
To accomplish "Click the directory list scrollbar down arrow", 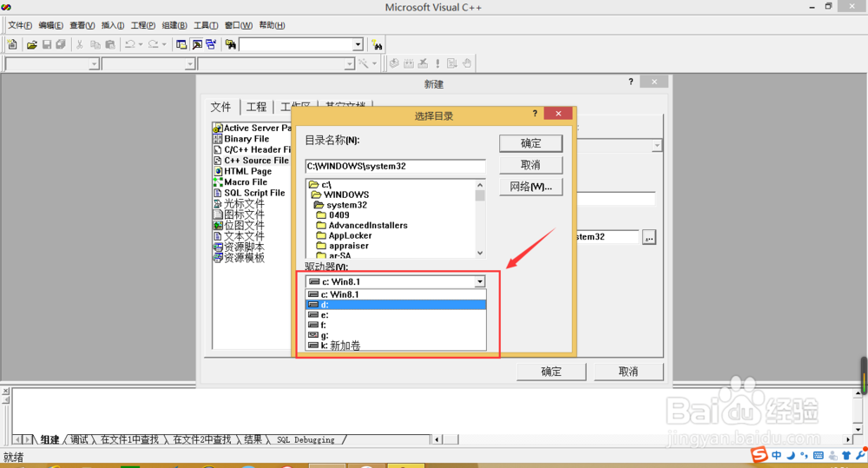I will 480,253.
